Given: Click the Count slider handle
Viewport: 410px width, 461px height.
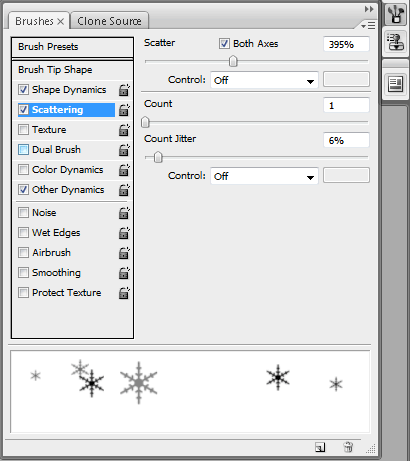Looking at the screenshot, I should pyautogui.click(x=145, y=122).
